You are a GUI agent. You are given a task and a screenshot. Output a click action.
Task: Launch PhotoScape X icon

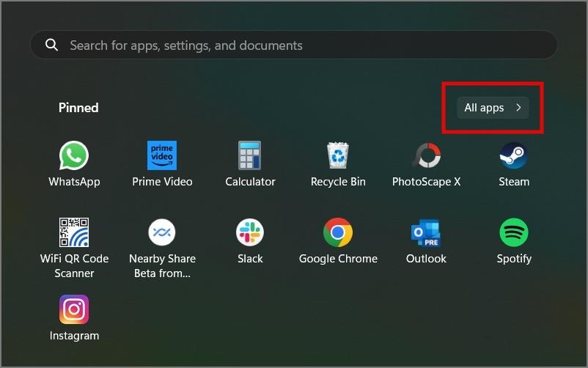pyautogui.click(x=427, y=155)
